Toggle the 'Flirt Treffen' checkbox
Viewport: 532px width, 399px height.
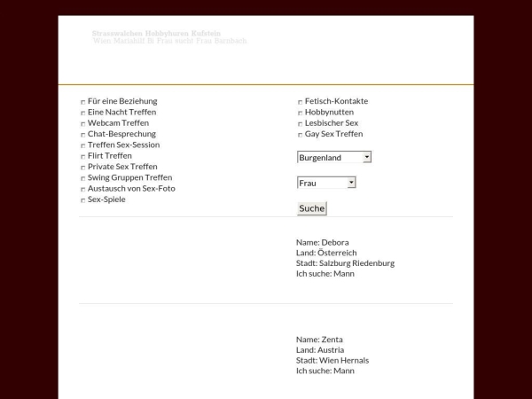point(82,157)
